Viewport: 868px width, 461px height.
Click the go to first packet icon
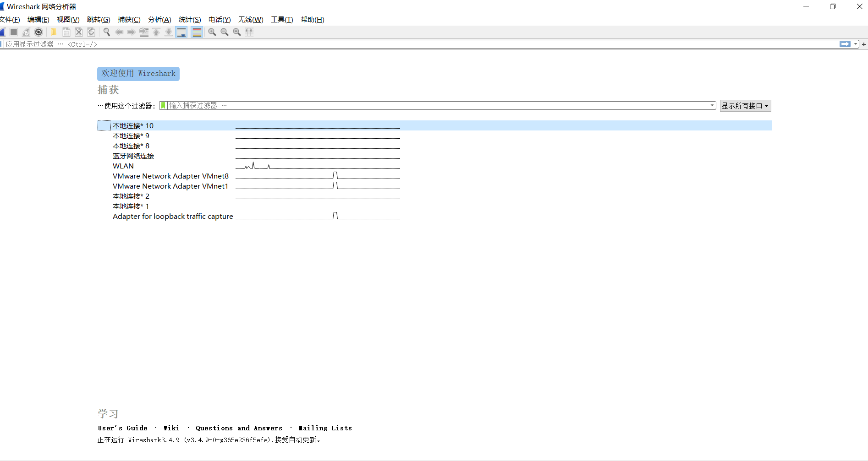pos(157,32)
